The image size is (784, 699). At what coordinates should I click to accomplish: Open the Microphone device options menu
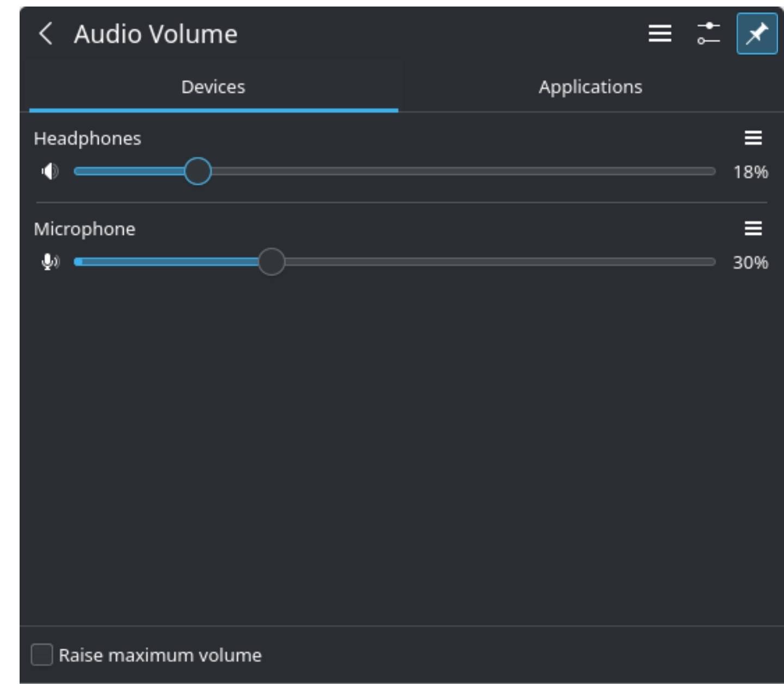[x=753, y=229]
